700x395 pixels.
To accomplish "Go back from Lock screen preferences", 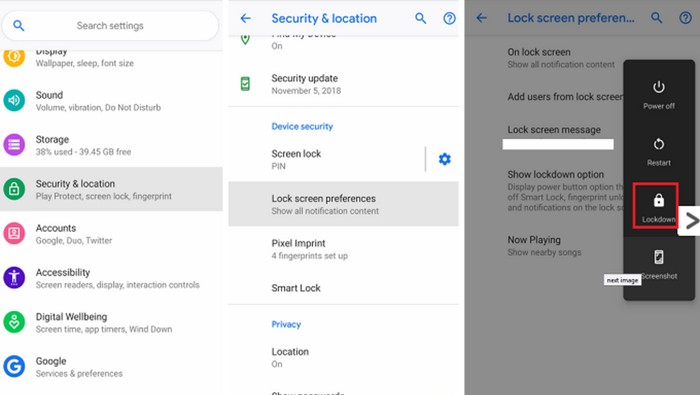I will coord(481,18).
